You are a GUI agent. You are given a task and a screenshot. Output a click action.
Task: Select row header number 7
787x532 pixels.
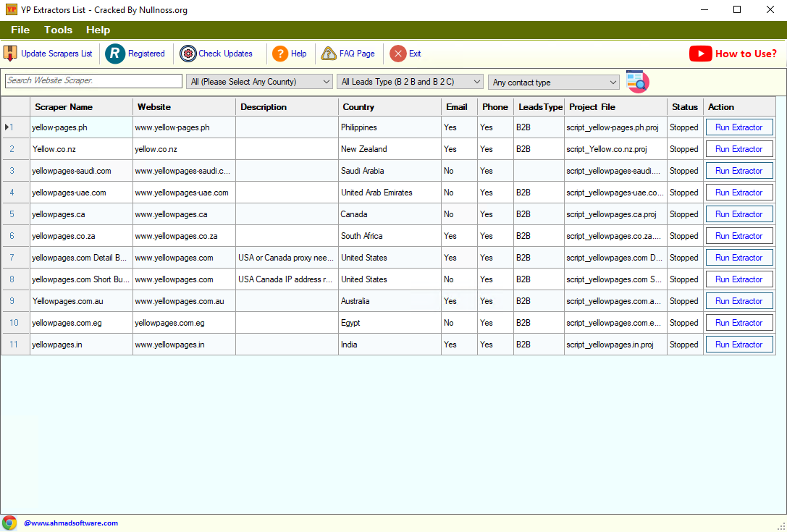pyautogui.click(x=15, y=258)
